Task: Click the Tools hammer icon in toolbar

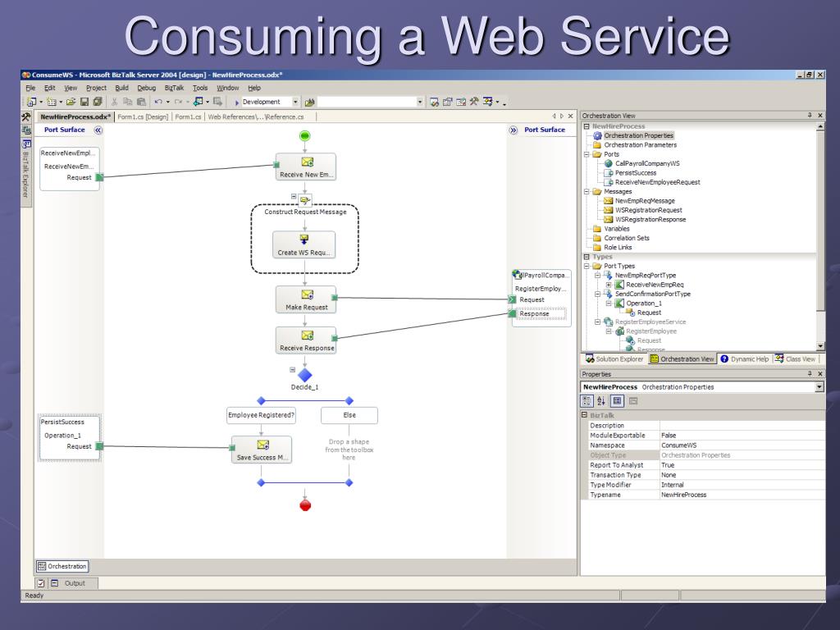Action: 474,101
